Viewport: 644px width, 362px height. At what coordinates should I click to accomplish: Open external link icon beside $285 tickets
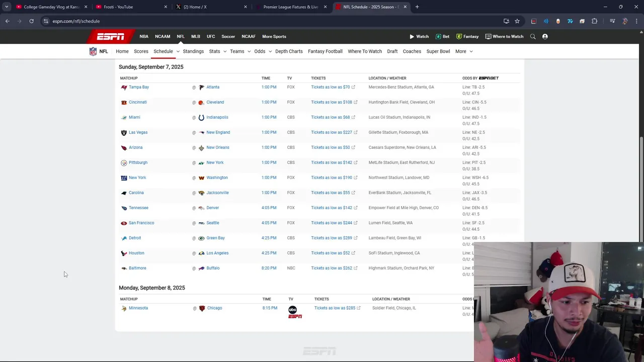(x=359, y=308)
